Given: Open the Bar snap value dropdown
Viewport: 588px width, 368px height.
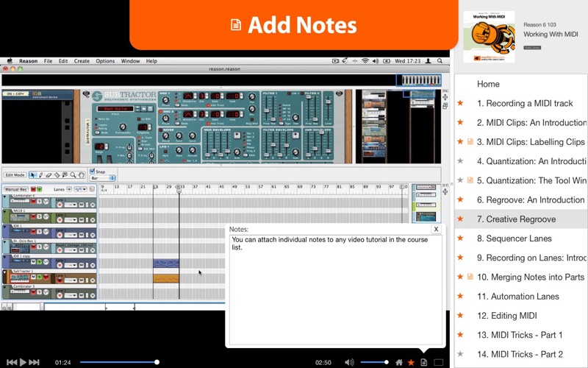Looking at the screenshot, I should tap(102, 178).
